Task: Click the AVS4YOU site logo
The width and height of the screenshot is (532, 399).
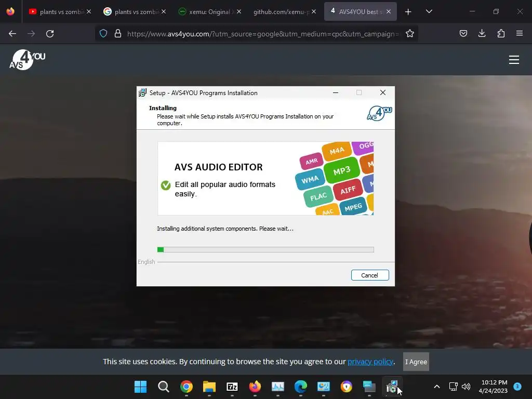Action: tap(27, 60)
